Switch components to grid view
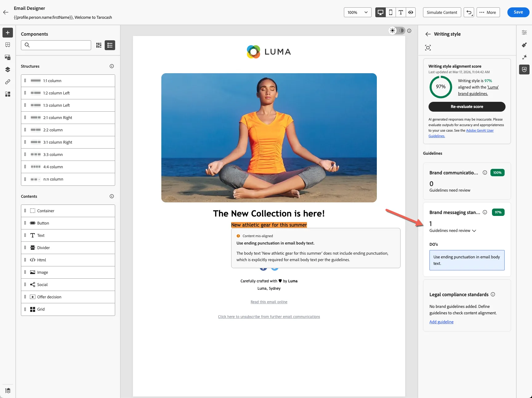 (x=99, y=45)
